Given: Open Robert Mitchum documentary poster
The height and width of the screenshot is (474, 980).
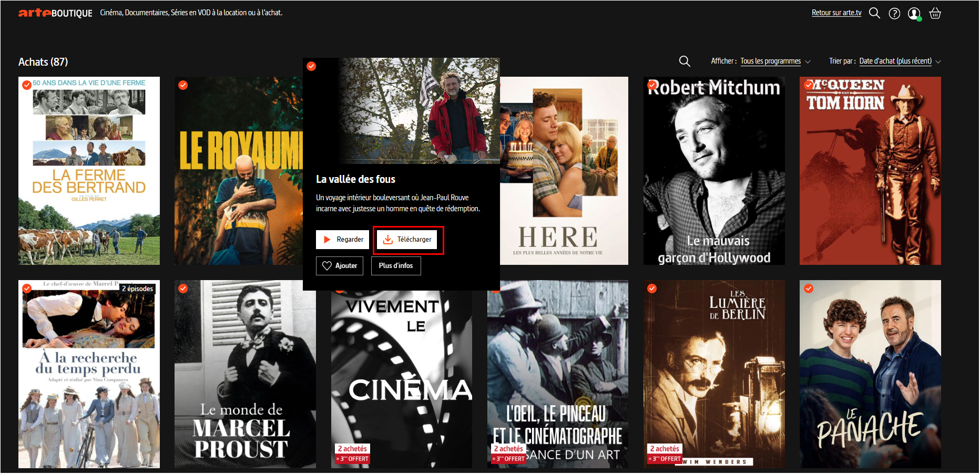Looking at the screenshot, I should 714,171.
